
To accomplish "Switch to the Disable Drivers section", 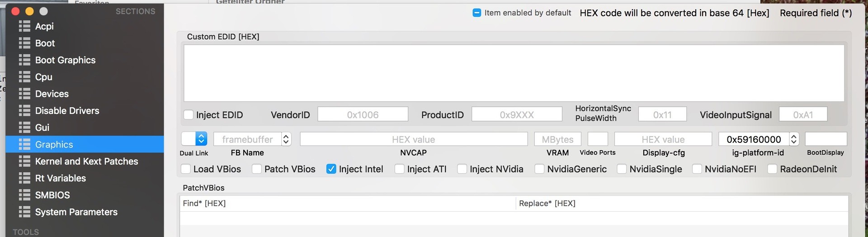I will (67, 111).
